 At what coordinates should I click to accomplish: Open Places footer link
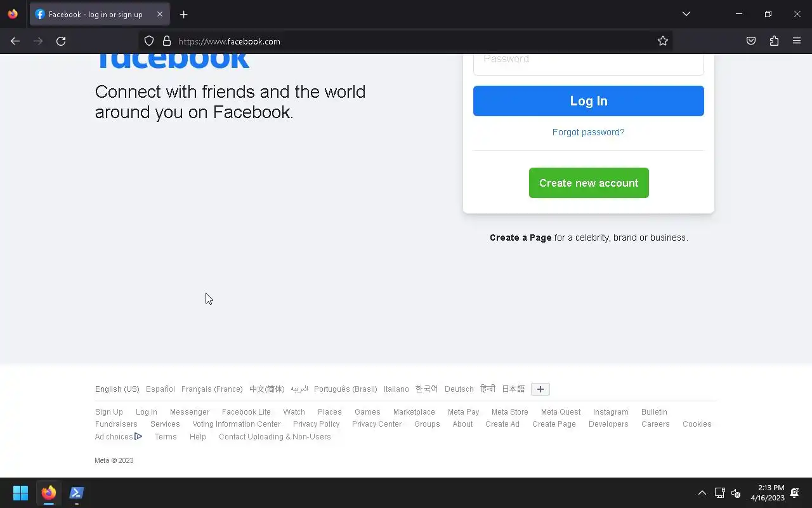(330, 412)
